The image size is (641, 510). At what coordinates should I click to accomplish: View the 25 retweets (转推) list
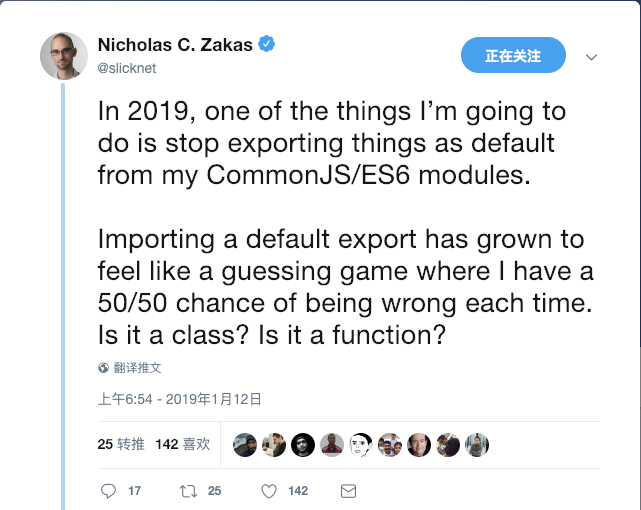coord(121,444)
